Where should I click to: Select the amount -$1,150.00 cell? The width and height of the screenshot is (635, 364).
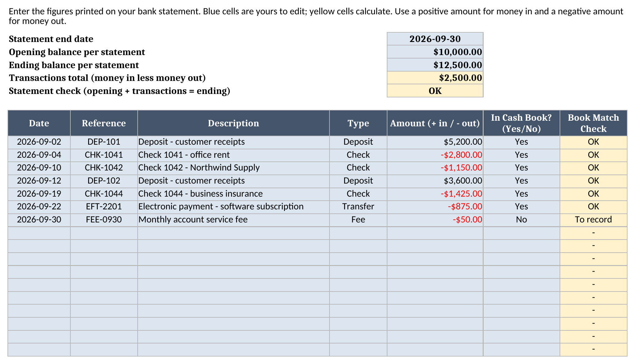pyautogui.click(x=435, y=168)
